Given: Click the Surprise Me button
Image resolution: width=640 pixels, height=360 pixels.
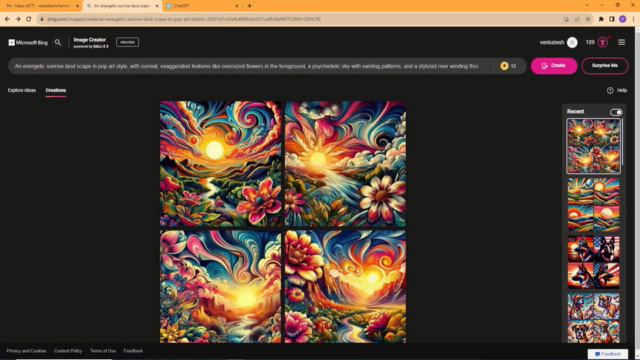Looking at the screenshot, I should point(604,66).
